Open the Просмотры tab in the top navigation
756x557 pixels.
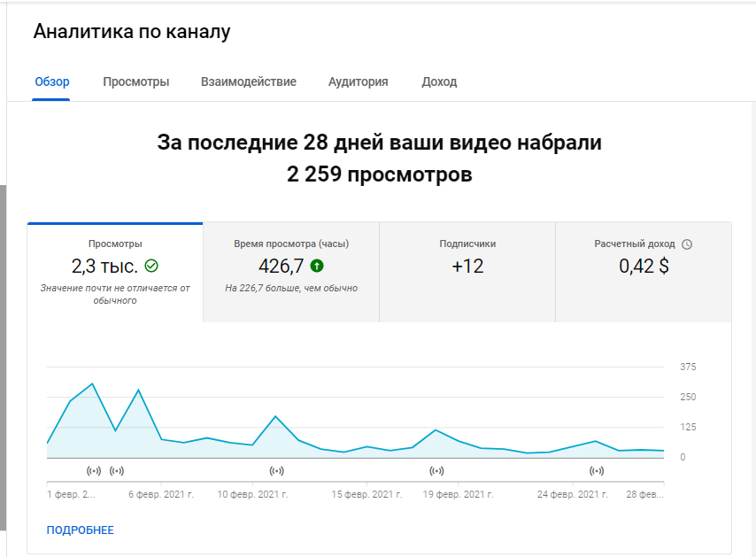pyautogui.click(x=135, y=82)
